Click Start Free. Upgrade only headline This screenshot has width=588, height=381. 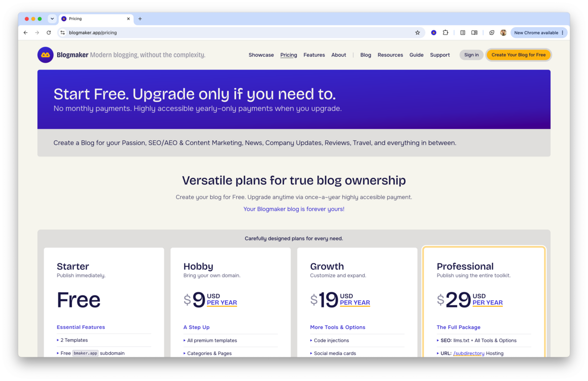pos(195,94)
